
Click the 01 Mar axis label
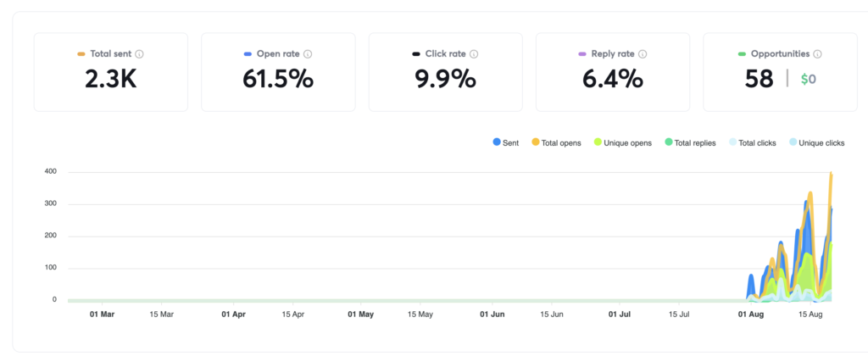(102, 314)
